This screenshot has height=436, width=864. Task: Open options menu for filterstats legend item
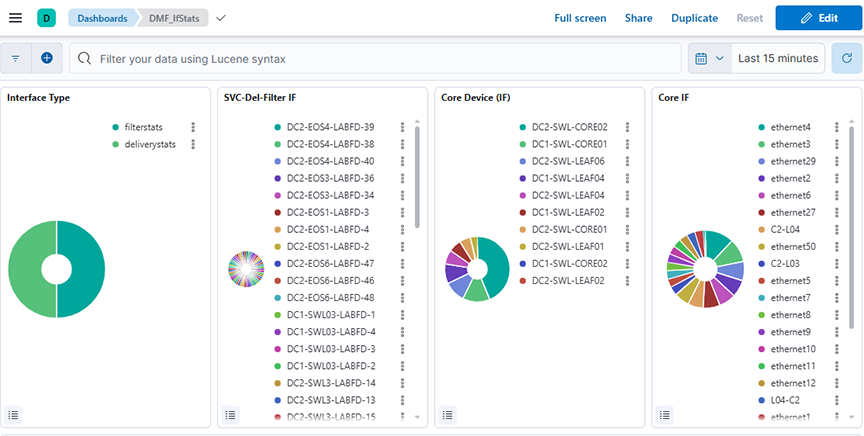click(193, 127)
